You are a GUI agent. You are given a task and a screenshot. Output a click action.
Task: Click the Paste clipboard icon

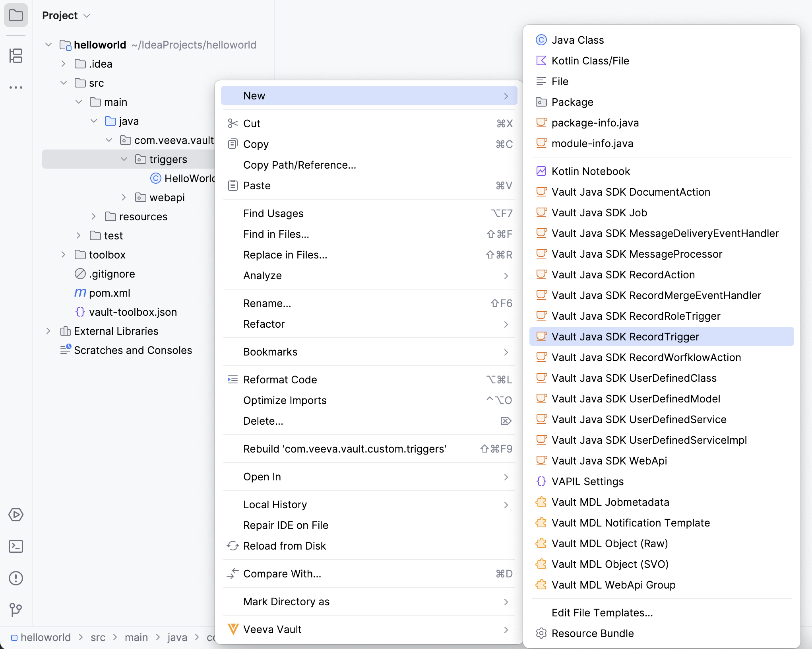233,186
